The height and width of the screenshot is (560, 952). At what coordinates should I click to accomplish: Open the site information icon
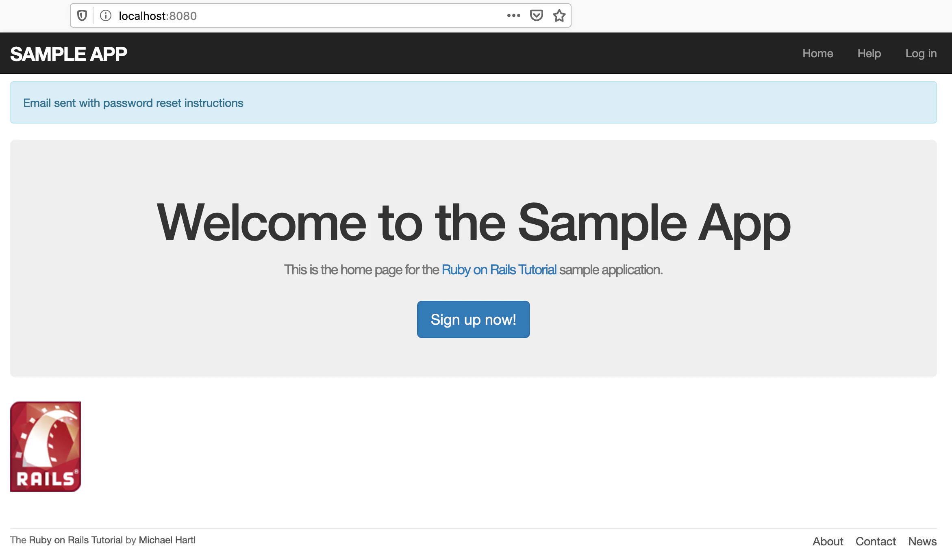click(106, 16)
